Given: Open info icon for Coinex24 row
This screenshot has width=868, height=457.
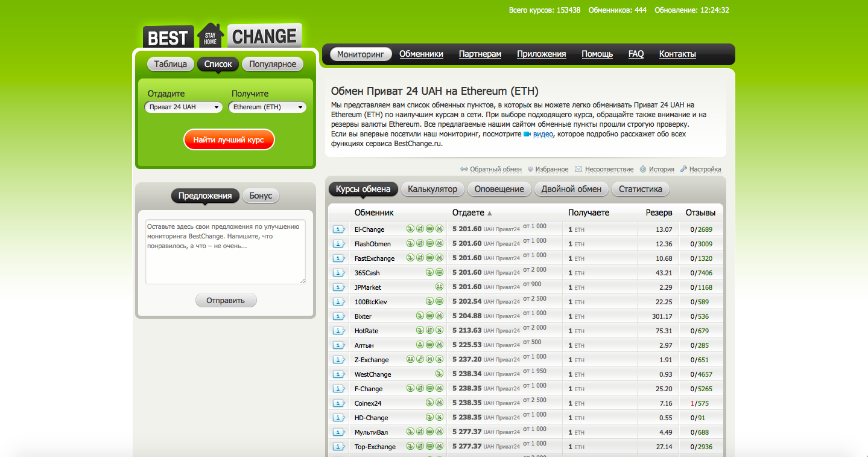Looking at the screenshot, I should pyautogui.click(x=339, y=403).
